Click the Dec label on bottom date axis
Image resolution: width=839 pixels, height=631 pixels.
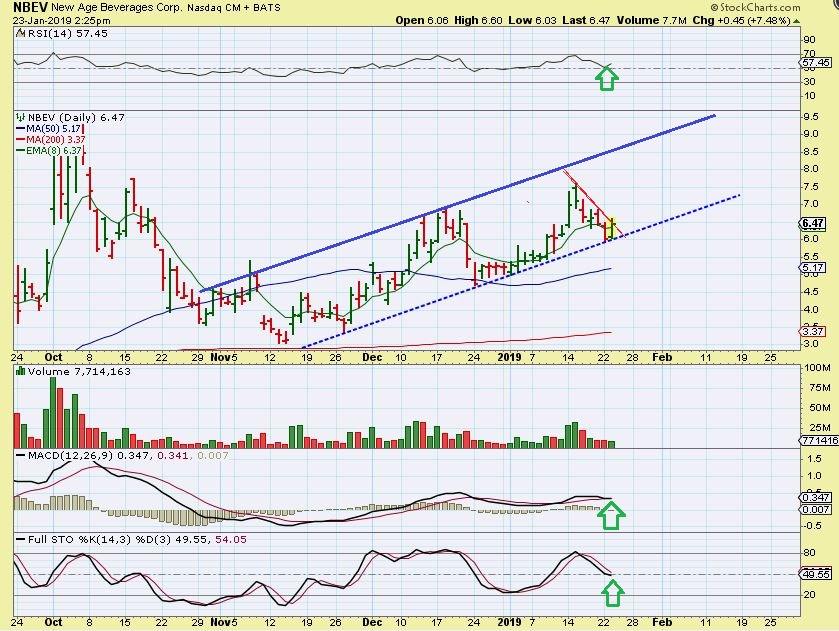click(x=372, y=622)
